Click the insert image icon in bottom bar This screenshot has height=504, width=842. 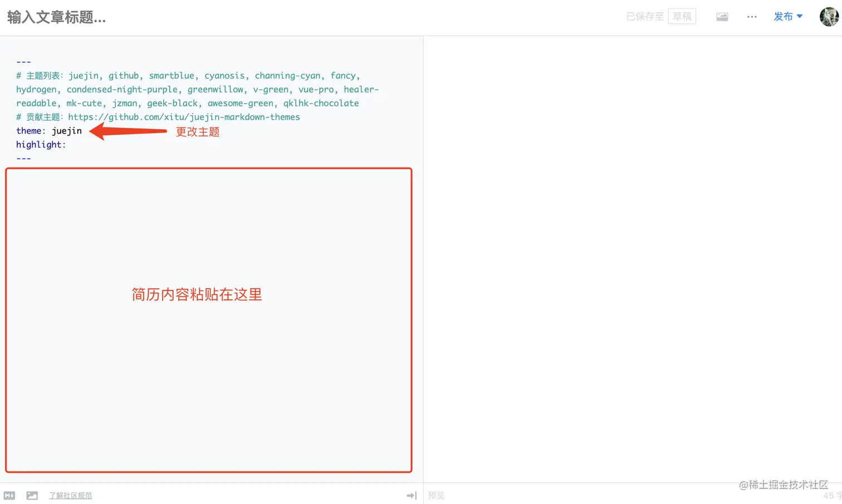32,495
